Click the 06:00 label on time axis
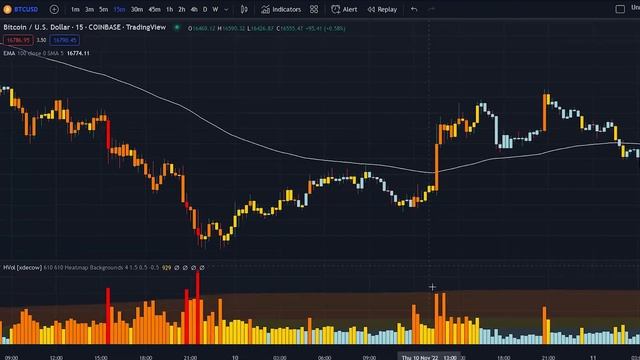Viewport: 640px width, 360px height. (324, 358)
